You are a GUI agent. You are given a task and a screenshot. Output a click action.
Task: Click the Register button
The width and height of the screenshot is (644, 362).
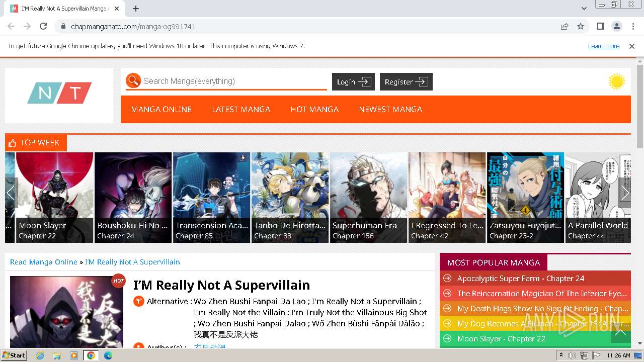[x=406, y=82]
